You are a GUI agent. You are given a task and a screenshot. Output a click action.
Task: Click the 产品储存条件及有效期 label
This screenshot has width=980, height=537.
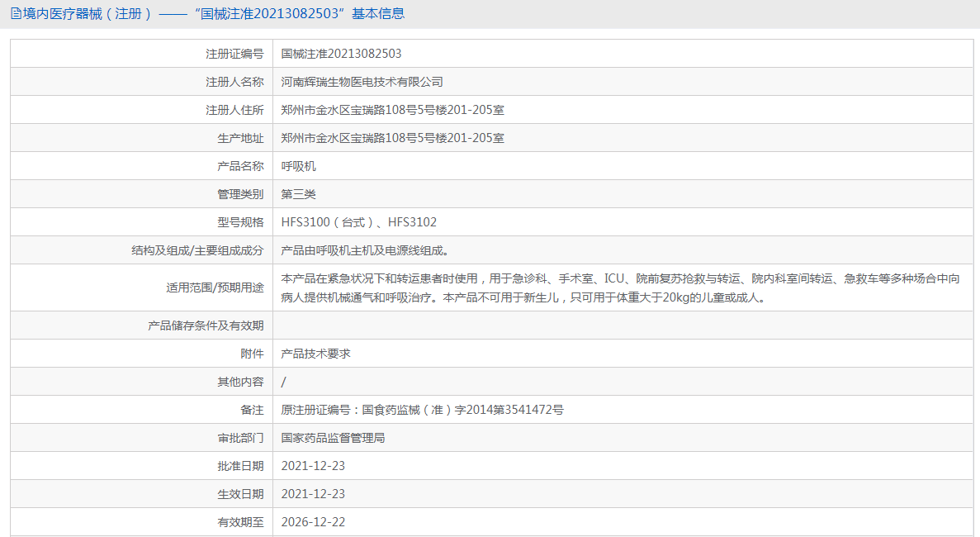coord(206,326)
